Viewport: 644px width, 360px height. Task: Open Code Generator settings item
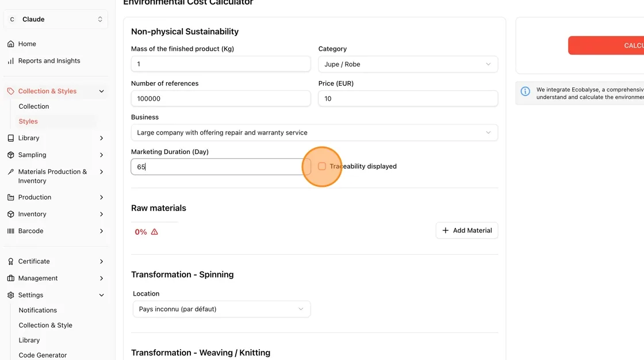pos(43,355)
